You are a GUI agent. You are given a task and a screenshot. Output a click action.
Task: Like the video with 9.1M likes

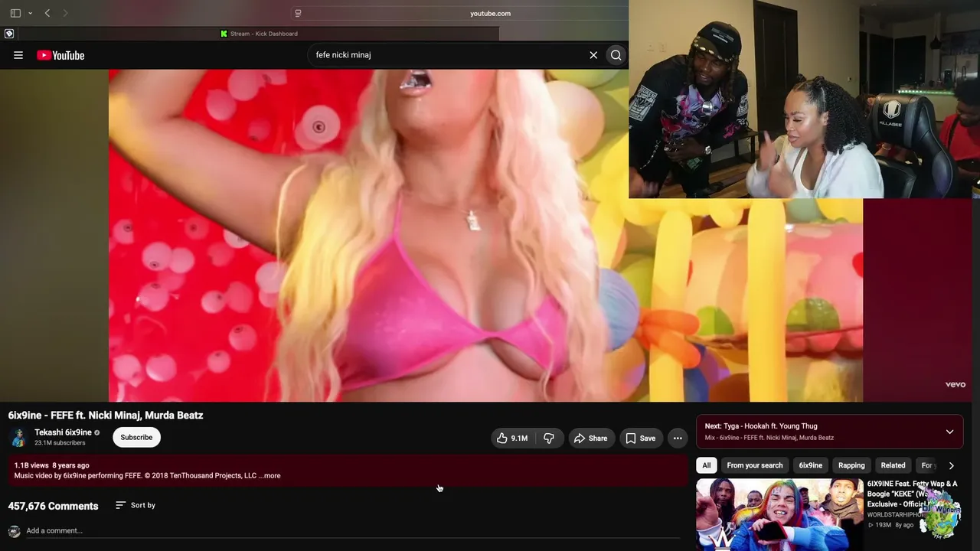click(x=512, y=438)
